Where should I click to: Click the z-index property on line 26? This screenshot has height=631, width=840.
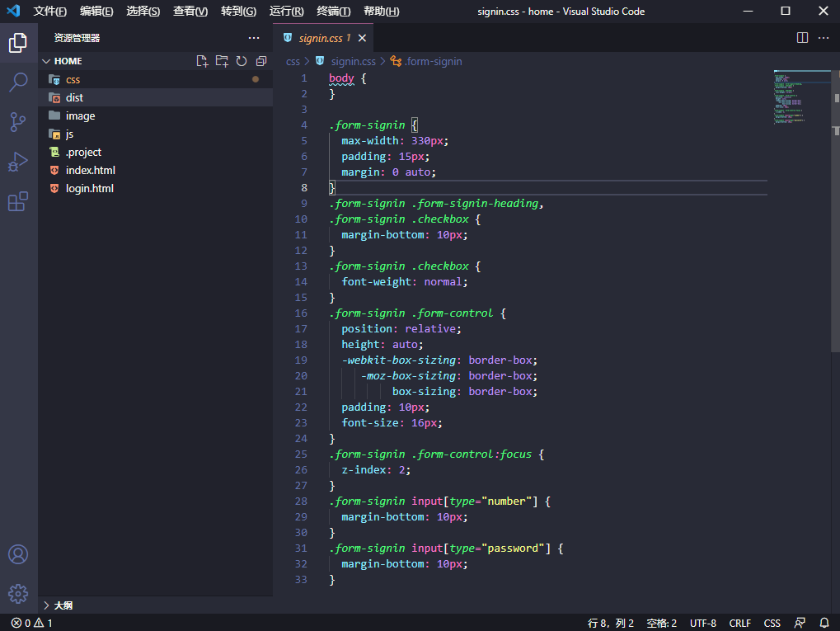pyautogui.click(x=364, y=469)
